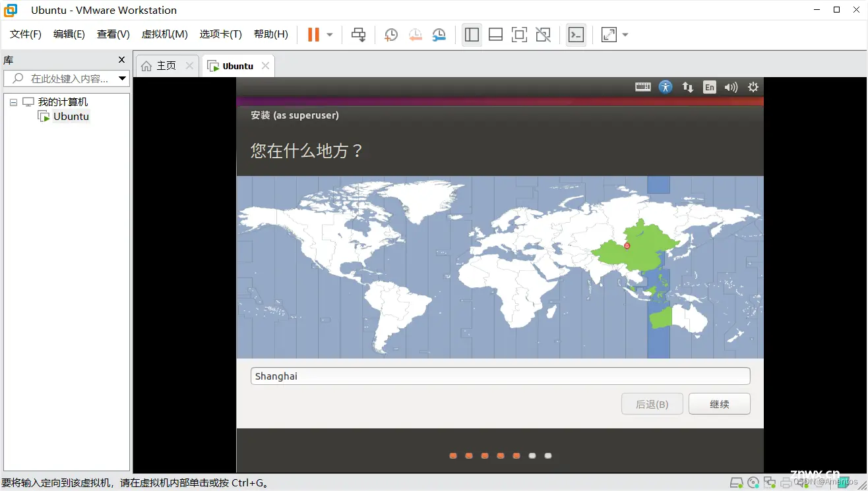Screen dimensions: 868x491
Task: Open the 帮助(H) menu
Action: pos(271,34)
